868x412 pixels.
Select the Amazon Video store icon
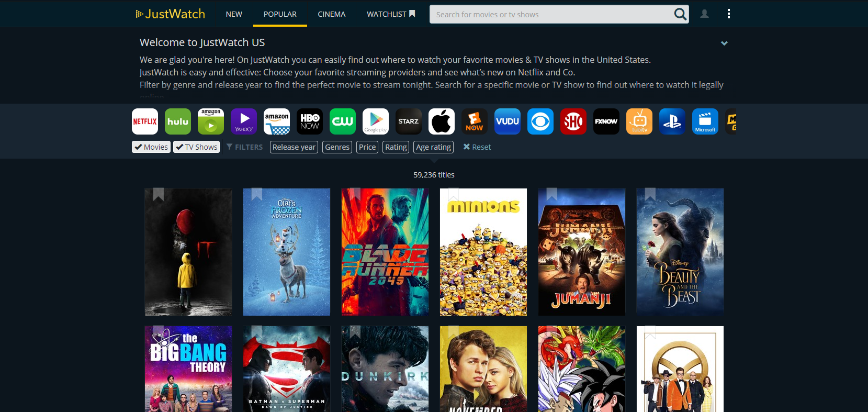tap(277, 121)
